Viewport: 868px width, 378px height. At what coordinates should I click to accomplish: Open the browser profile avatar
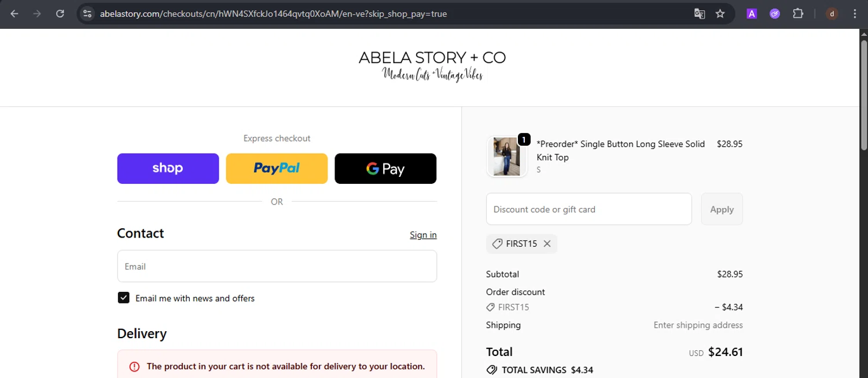point(832,13)
